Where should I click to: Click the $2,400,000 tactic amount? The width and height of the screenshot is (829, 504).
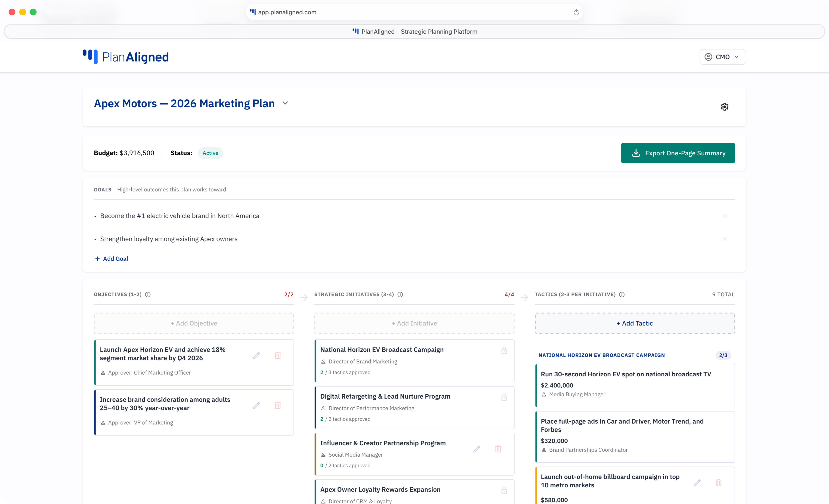click(x=557, y=385)
